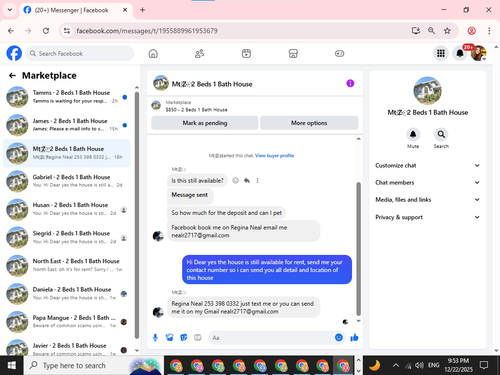Screen dimensions: 500x375
Task: Open taskbar volume speaker icon
Action: pyautogui.click(x=419, y=365)
